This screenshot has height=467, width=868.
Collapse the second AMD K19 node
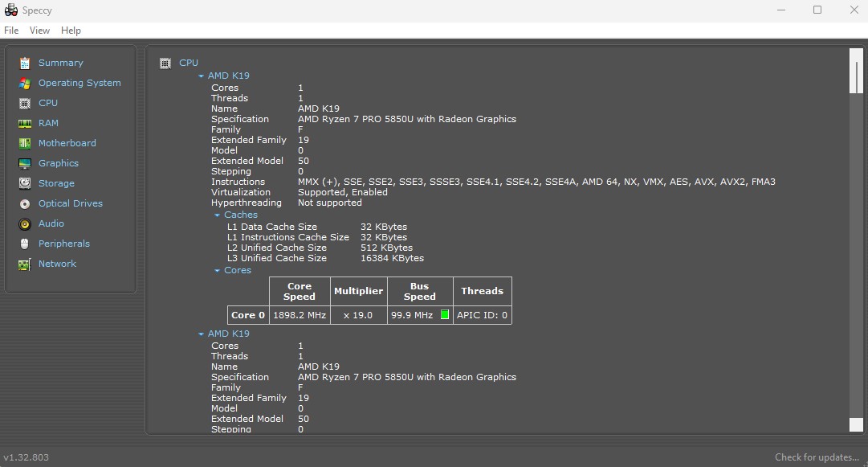tap(201, 334)
